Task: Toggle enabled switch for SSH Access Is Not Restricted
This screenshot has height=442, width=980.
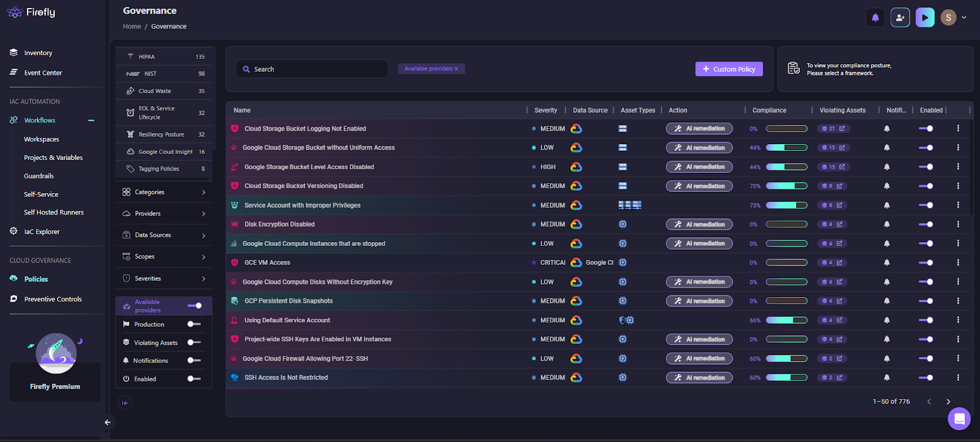Action: [925, 378]
